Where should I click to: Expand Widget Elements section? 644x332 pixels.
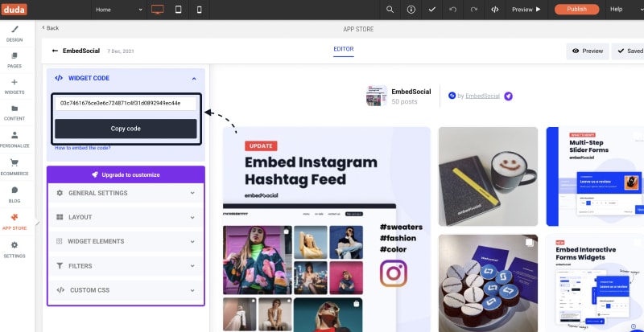tap(126, 241)
